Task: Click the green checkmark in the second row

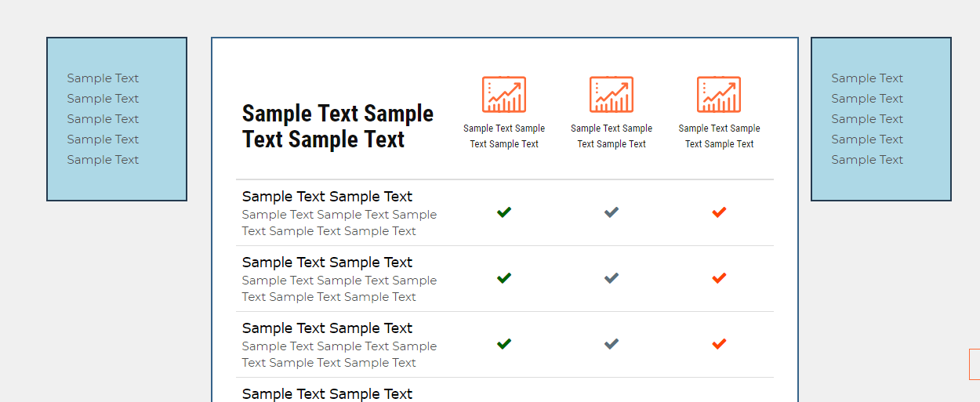Action: (x=504, y=278)
